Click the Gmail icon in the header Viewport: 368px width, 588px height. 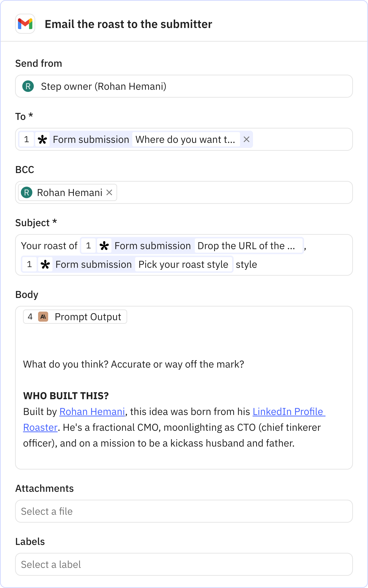25,24
